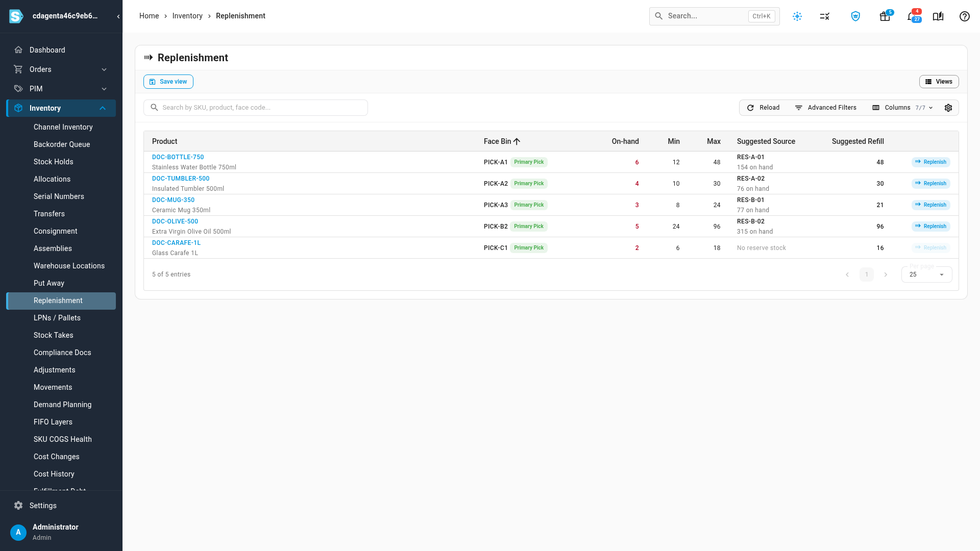This screenshot has width=980, height=551.
Task: Open the documentation book icon
Action: pos(938,16)
